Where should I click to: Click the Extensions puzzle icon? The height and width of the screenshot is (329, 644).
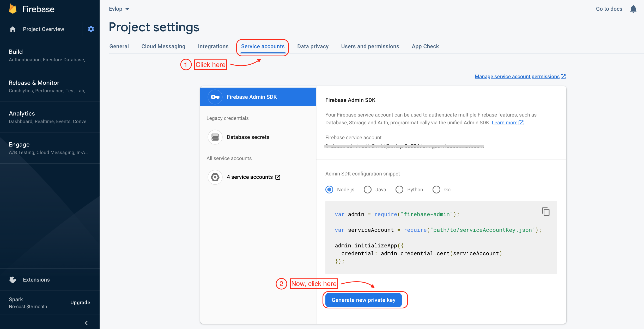pos(13,280)
